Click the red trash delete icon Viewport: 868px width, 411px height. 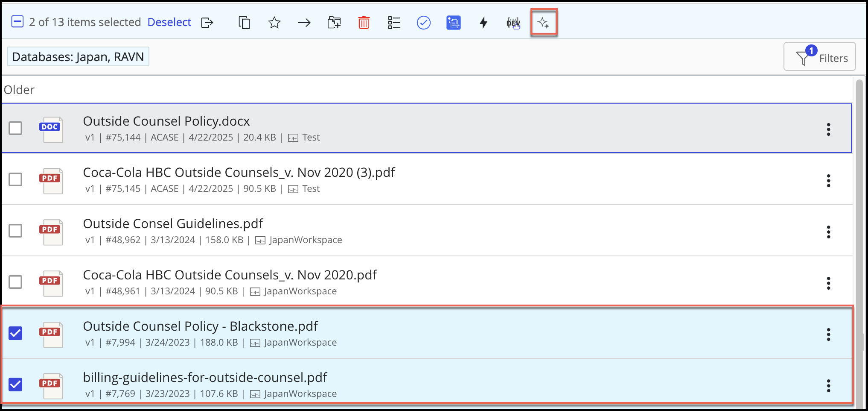click(364, 23)
